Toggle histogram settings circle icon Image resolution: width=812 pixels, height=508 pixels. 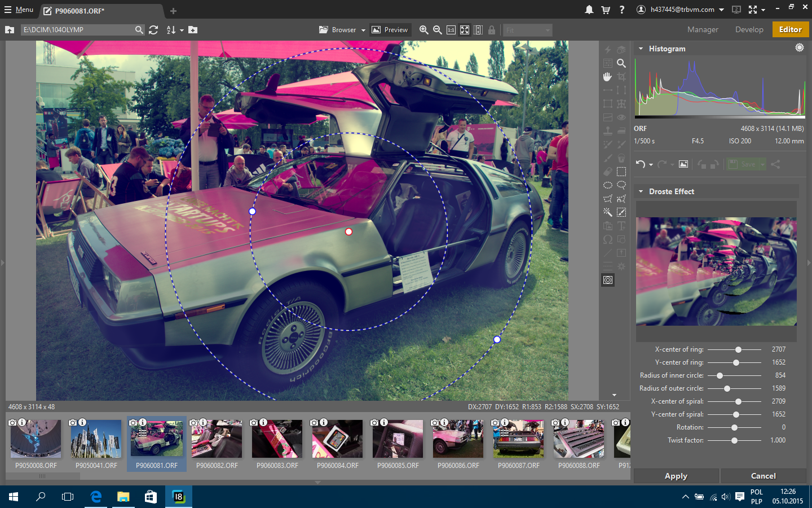point(800,48)
